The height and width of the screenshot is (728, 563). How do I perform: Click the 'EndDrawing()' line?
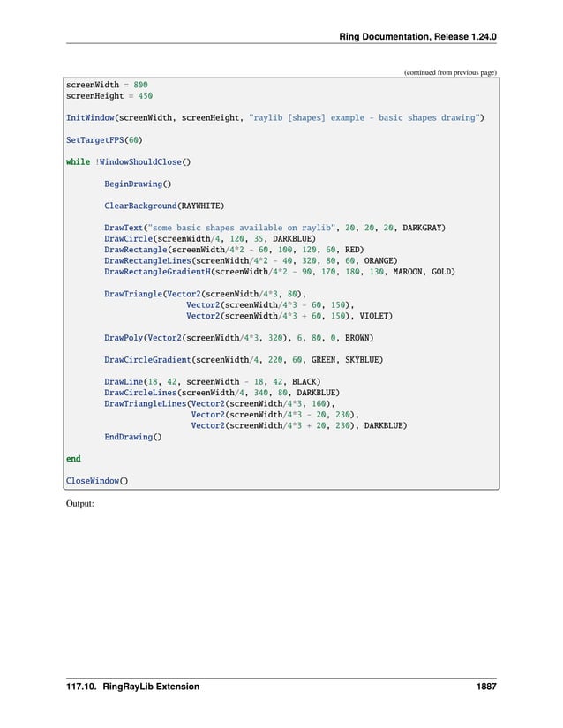[133, 437]
